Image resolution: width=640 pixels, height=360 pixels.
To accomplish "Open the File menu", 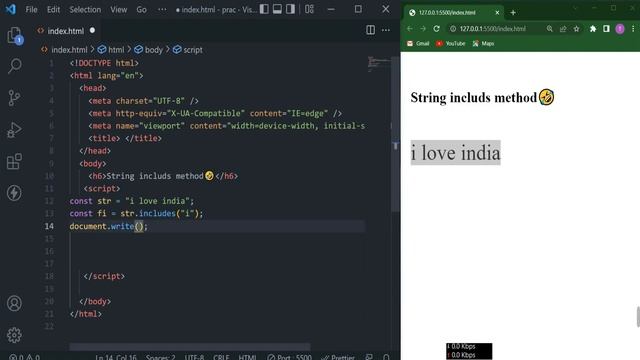I will click(x=31, y=9).
